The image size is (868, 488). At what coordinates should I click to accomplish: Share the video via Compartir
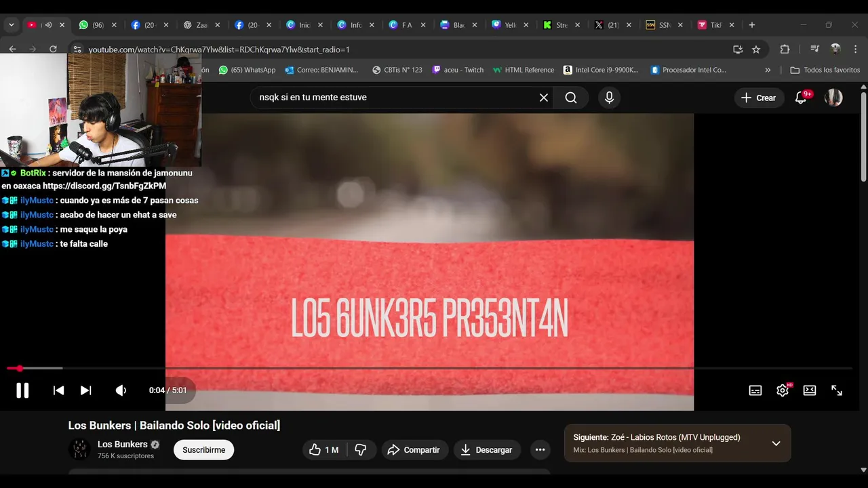pos(414,450)
